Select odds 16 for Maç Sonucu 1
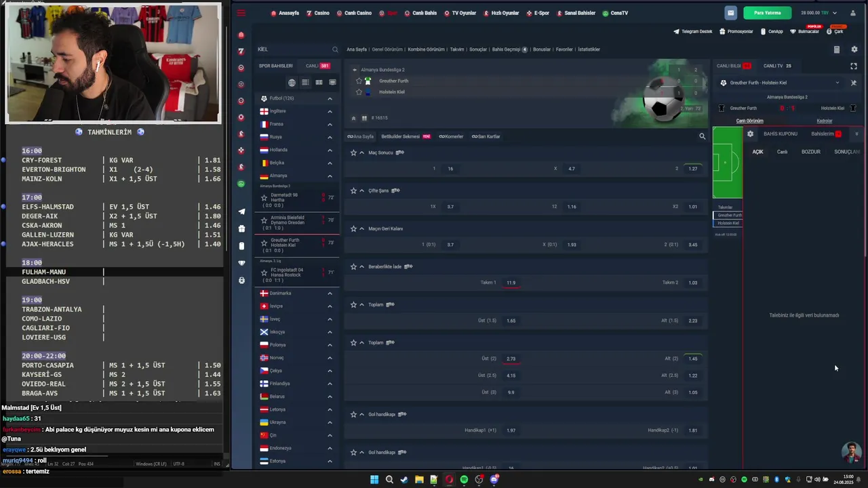 coord(450,169)
